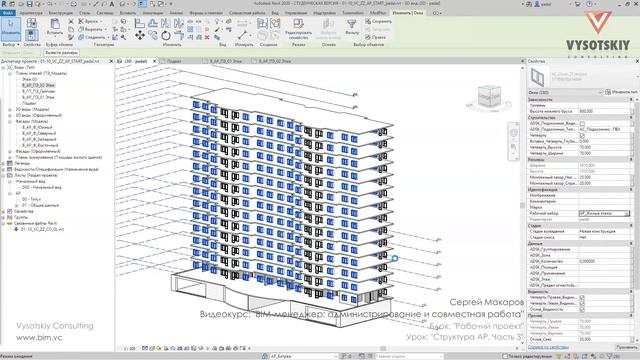The height and width of the screenshot is (360, 640).
Task: Click the Edit Type (Изменить тип) button
Action: point(621,92)
